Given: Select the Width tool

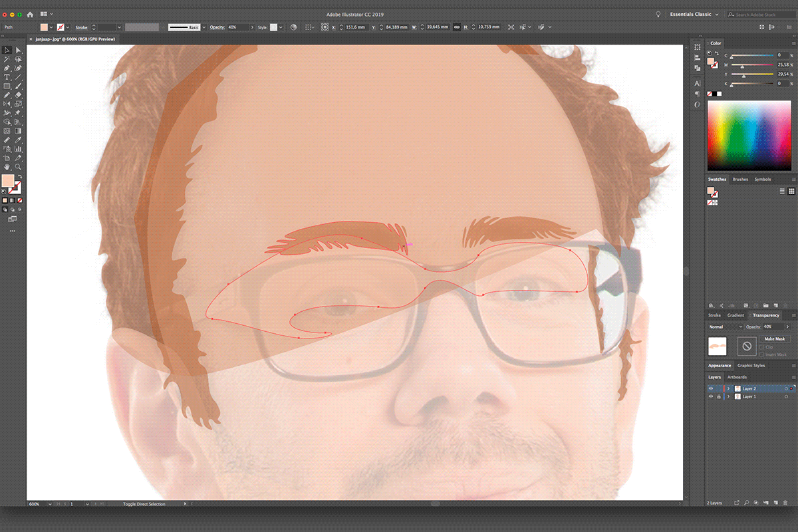Looking at the screenshot, I should (7, 113).
